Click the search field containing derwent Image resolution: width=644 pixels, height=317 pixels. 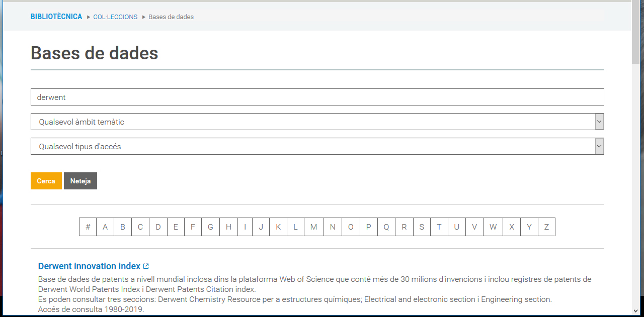[x=317, y=97]
